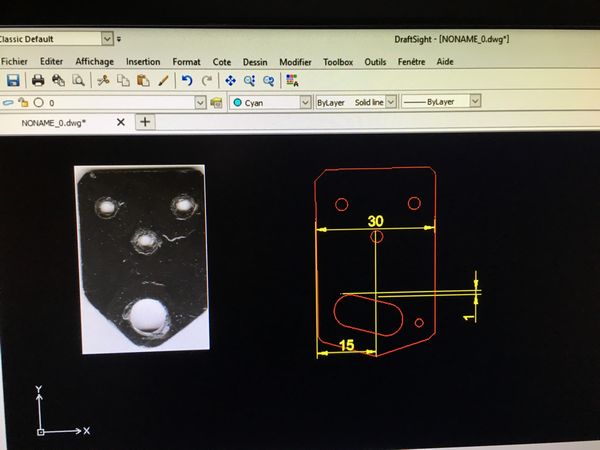Open the Outils menu
The height and width of the screenshot is (450, 600).
coord(375,62)
